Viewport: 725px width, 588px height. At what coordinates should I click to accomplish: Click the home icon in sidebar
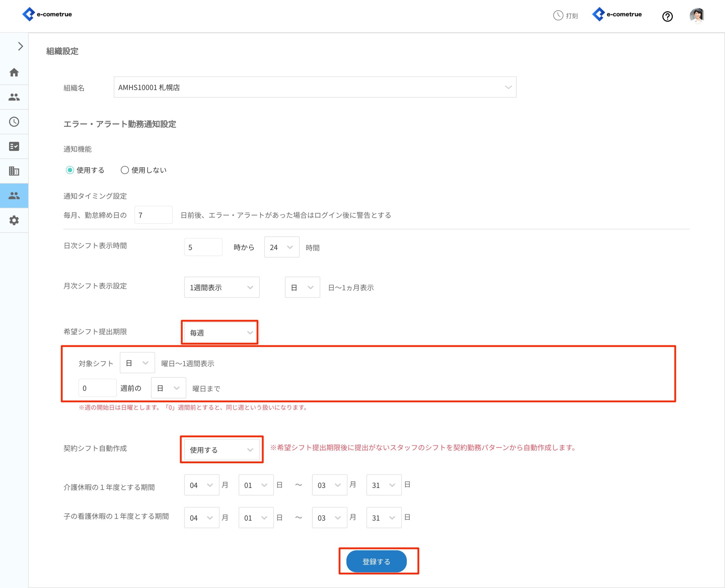(x=14, y=72)
